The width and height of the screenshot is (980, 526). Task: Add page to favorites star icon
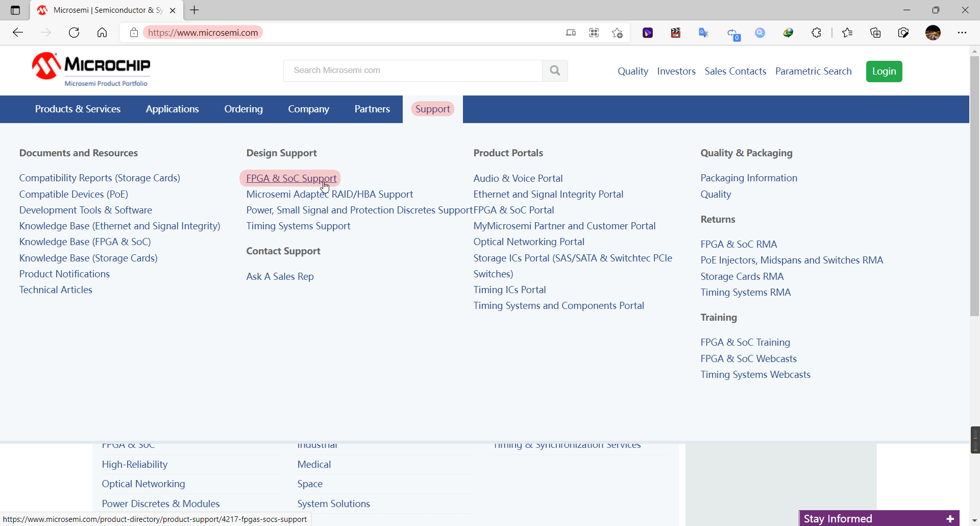pyautogui.click(x=617, y=33)
